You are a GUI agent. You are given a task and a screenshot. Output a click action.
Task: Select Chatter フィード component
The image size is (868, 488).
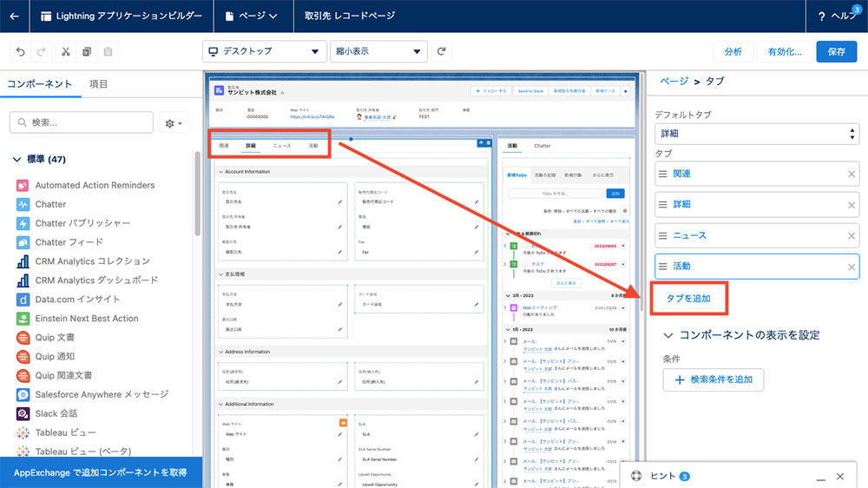pyautogui.click(x=69, y=242)
